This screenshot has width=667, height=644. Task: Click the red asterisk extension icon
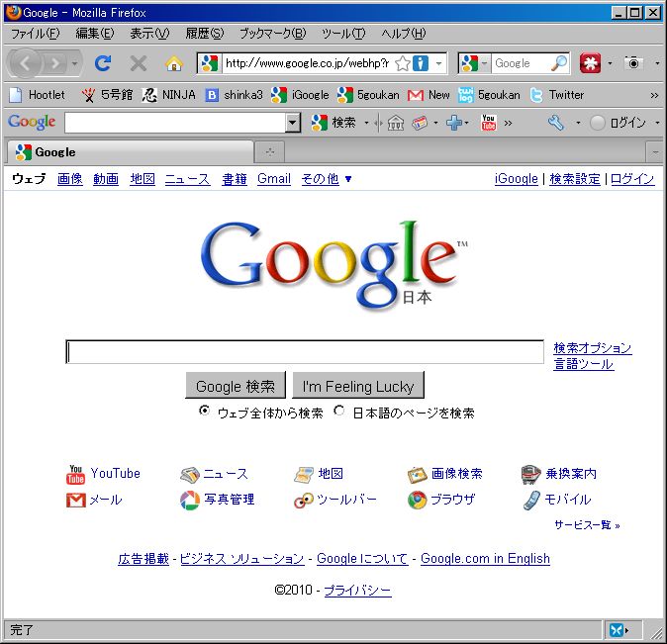click(x=590, y=63)
